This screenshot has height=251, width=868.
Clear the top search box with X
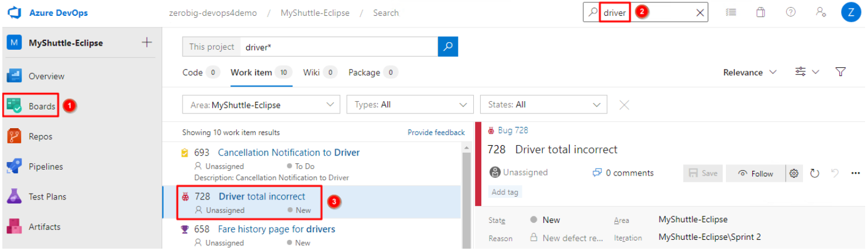pos(700,13)
